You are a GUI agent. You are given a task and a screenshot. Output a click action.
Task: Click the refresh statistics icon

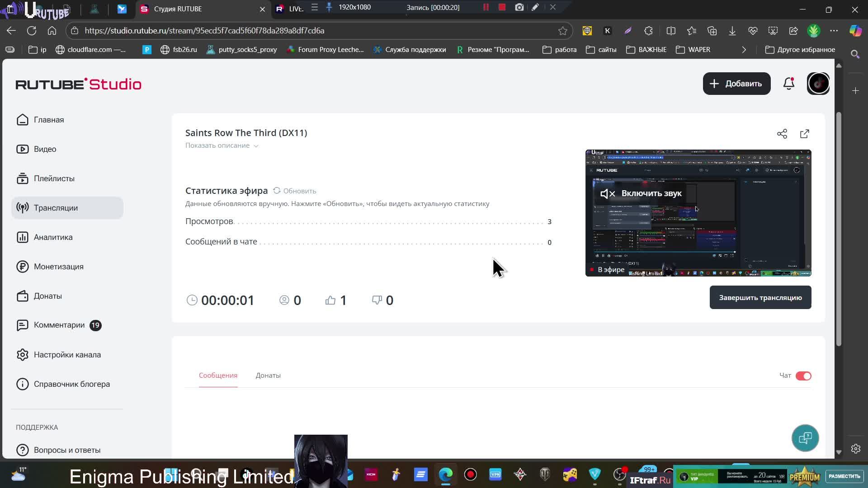point(277,191)
